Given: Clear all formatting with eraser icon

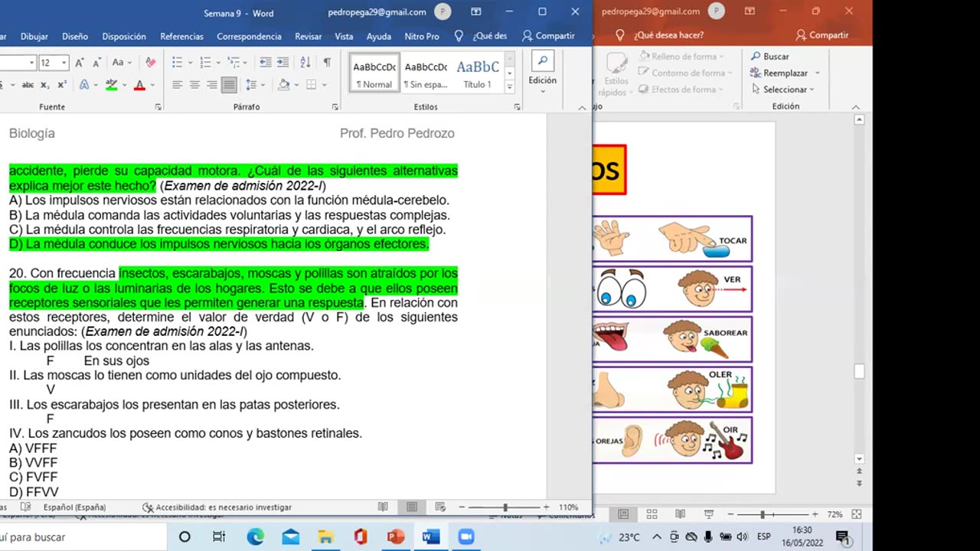Looking at the screenshot, I should [x=150, y=62].
